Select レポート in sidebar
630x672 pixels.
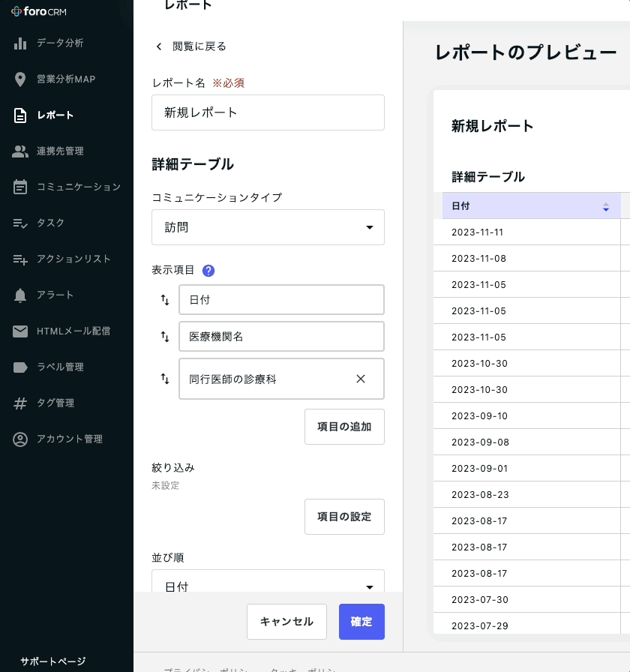click(55, 115)
